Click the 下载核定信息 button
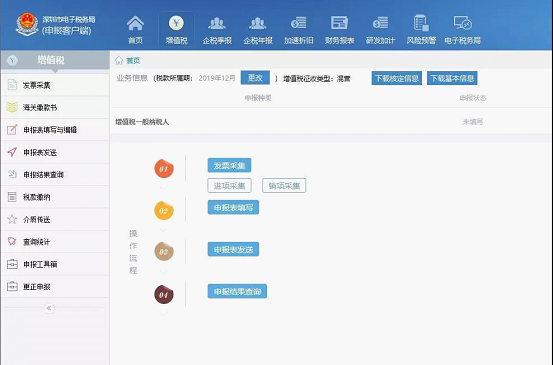The image size is (553, 365). pos(396,78)
